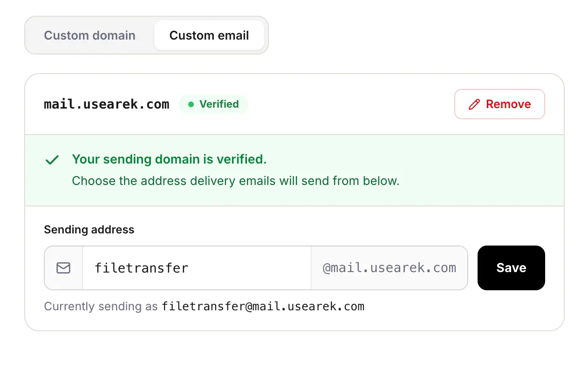
Task: Click the green verification banner background
Action: click(x=294, y=171)
